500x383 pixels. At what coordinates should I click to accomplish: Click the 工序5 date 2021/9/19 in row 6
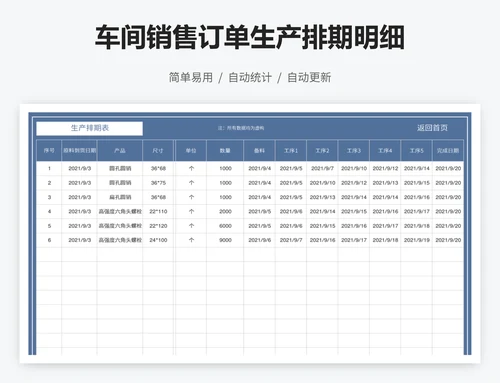pyautogui.click(x=417, y=240)
